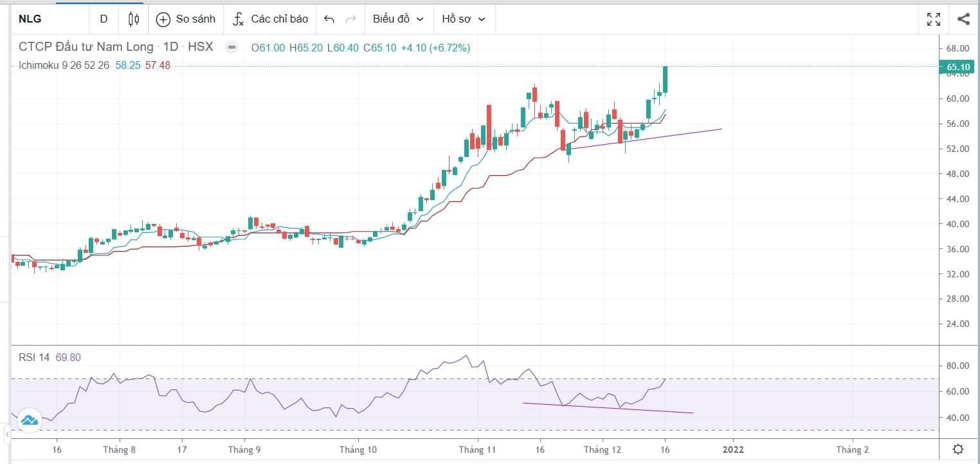This screenshot has height=464, width=980.
Task: Select the CTCP Đầu tư Nam Long title
Action: pyautogui.click(x=86, y=48)
